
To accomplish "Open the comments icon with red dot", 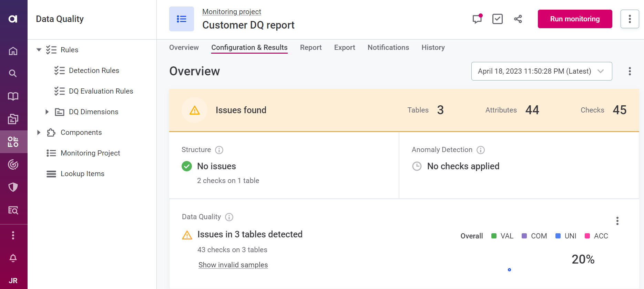I will click(x=477, y=19).
